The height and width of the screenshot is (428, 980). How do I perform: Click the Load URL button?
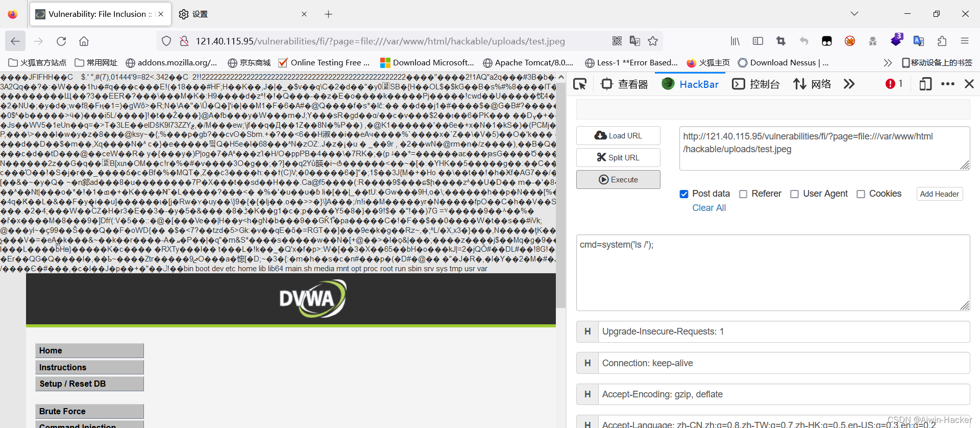618,135
